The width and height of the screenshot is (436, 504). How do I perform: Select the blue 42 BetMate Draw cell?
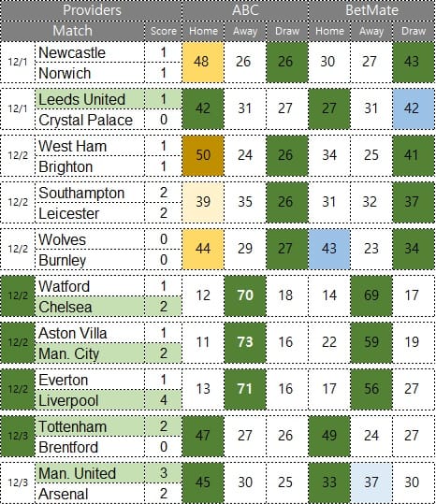414,109
